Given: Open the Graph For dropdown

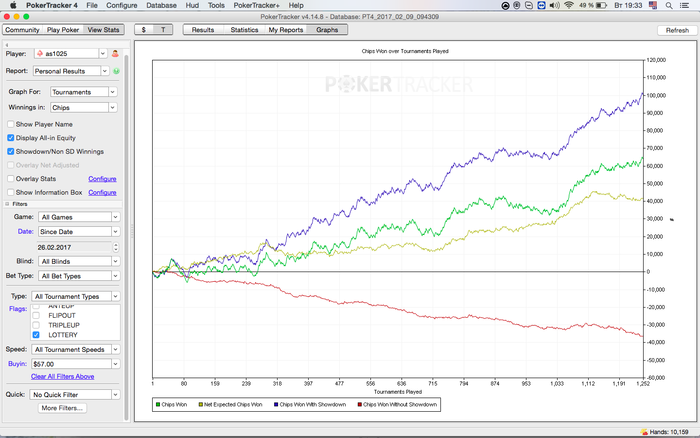Looking at the screenshot, I should (83, 92).
